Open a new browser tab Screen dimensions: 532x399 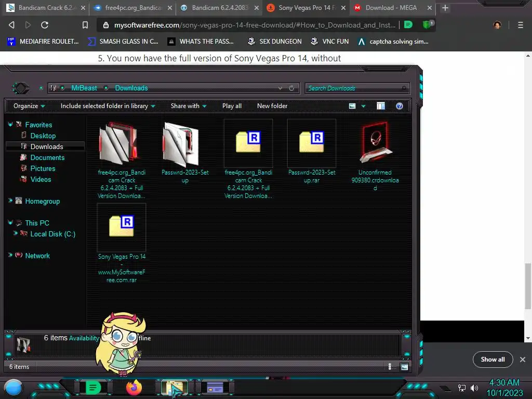pyautogui.click(x=445, y=8)
